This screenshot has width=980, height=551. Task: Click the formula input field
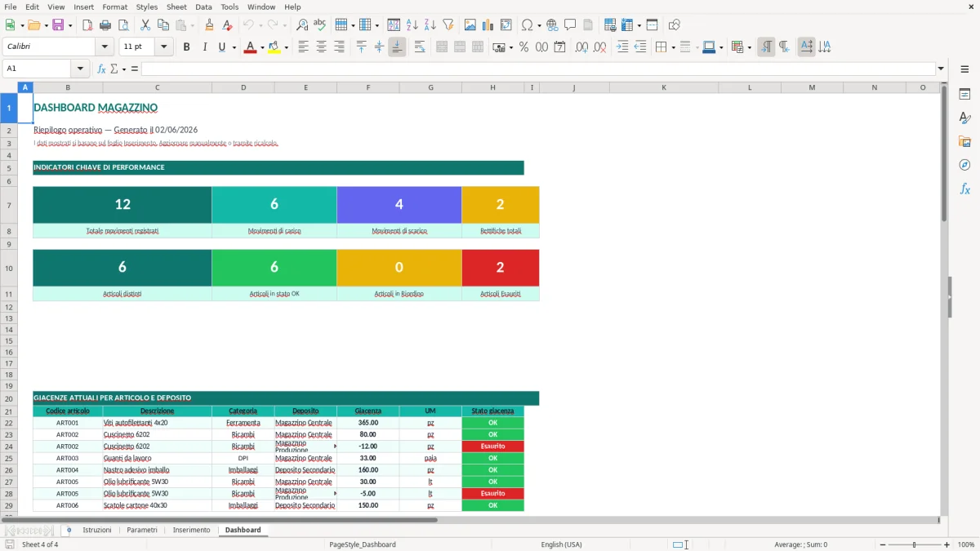pyautogui.click(x=538, y=69)
